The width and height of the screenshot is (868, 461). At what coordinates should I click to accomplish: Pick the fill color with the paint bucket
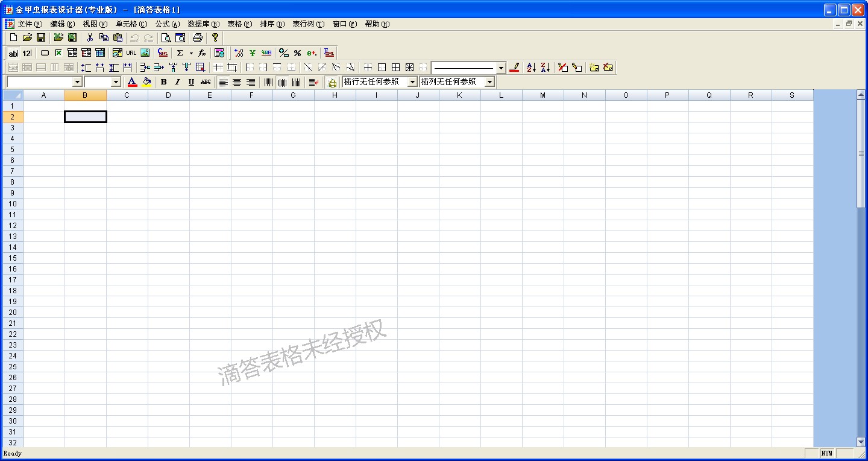click(x=146, y=82)
